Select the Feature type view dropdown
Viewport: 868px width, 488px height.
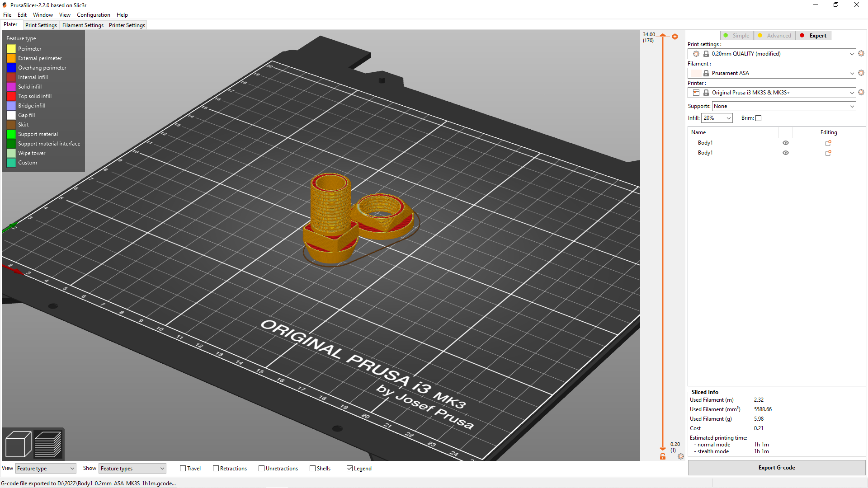(x=45, y=468)
